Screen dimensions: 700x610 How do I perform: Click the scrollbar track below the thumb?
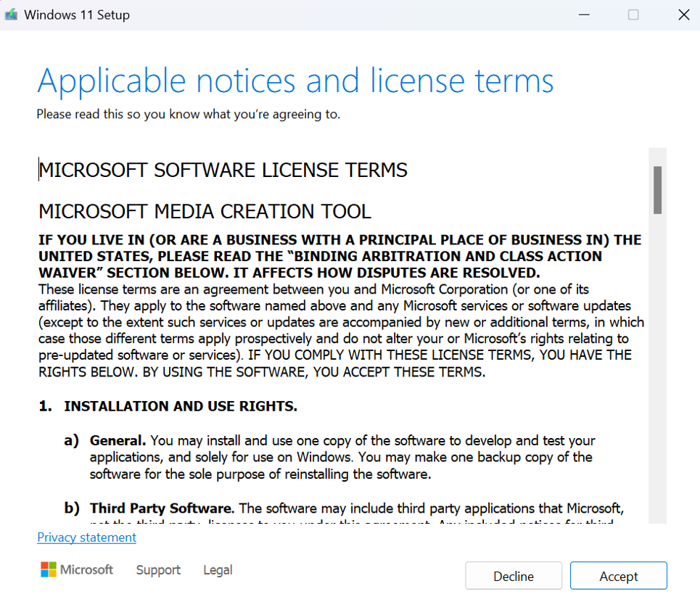(657, 363)
